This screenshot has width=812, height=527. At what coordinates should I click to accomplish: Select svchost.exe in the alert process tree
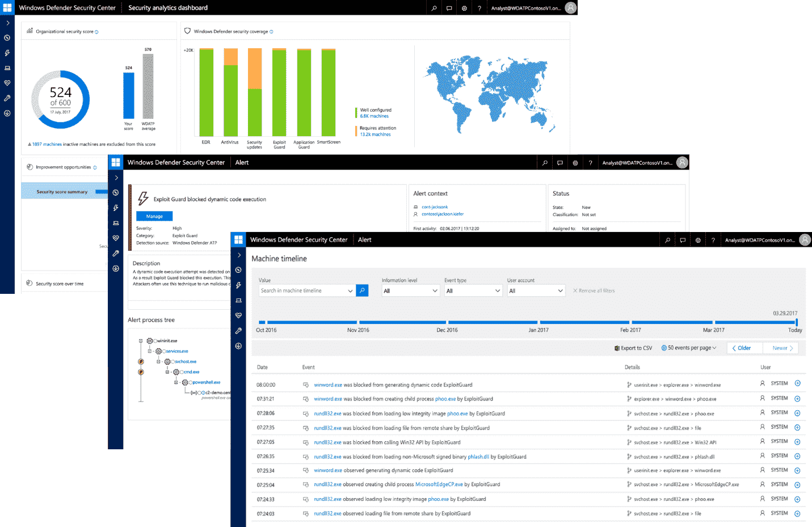point(186,361)
